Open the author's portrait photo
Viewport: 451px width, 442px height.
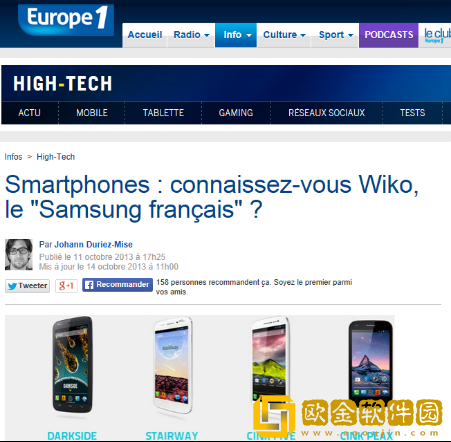[19, 254]
